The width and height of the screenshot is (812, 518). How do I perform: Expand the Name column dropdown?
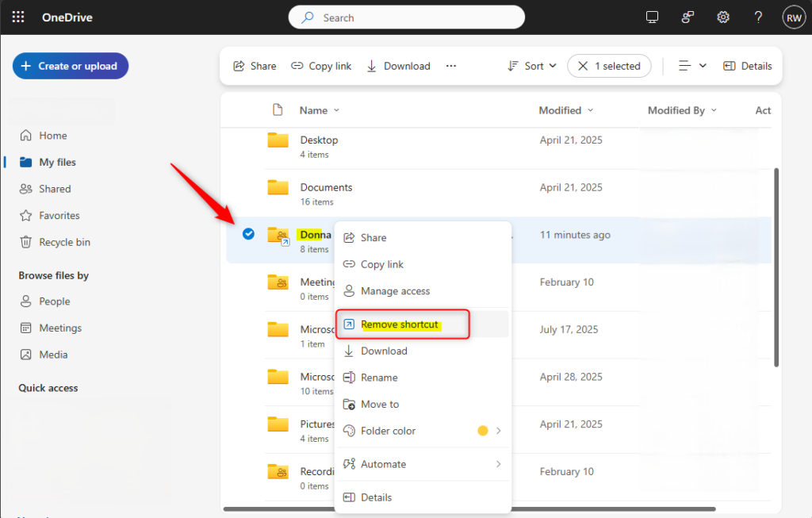(336, 110)
